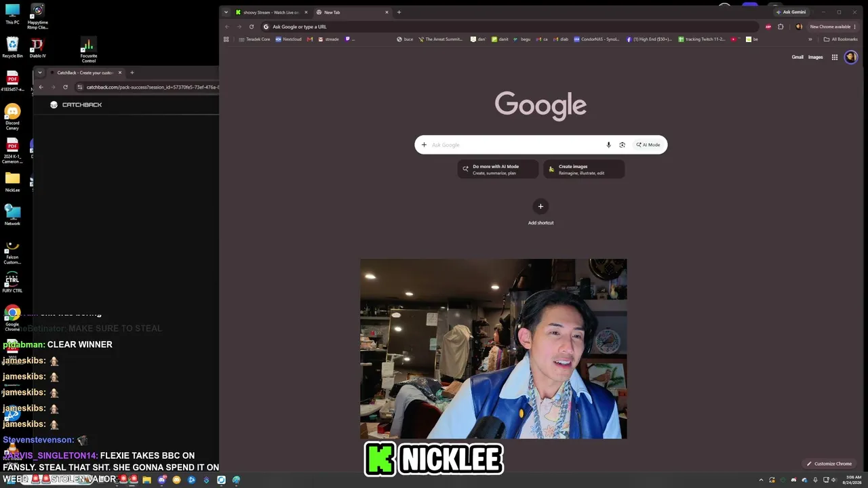Open the streade bookmark
This screenshot has height=488, width=868.
328,39
